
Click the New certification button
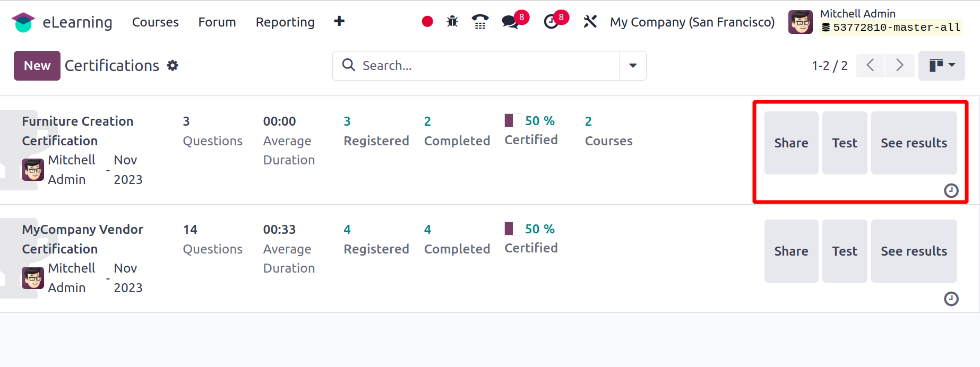tap(37, 66)
